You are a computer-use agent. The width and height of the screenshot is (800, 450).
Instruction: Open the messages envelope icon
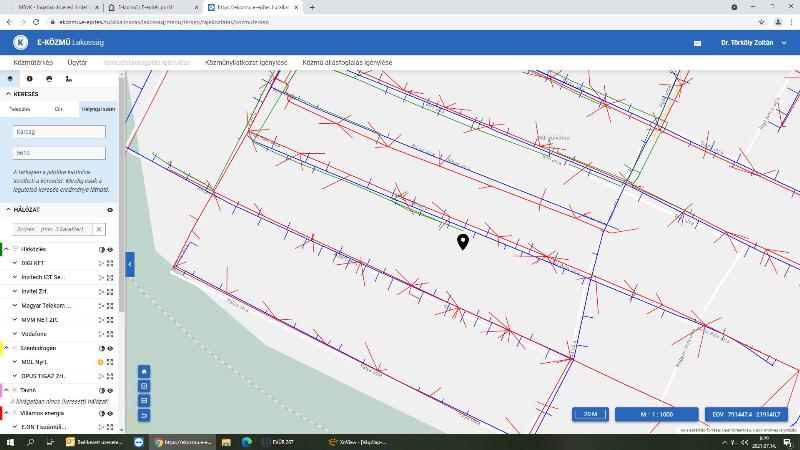click(697, 43)
